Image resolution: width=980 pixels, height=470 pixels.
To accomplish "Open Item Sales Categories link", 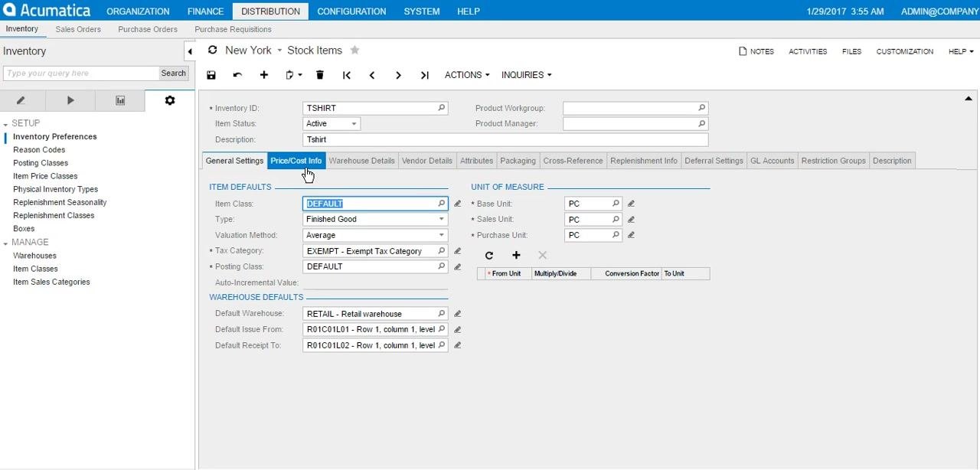I will 51,282.
